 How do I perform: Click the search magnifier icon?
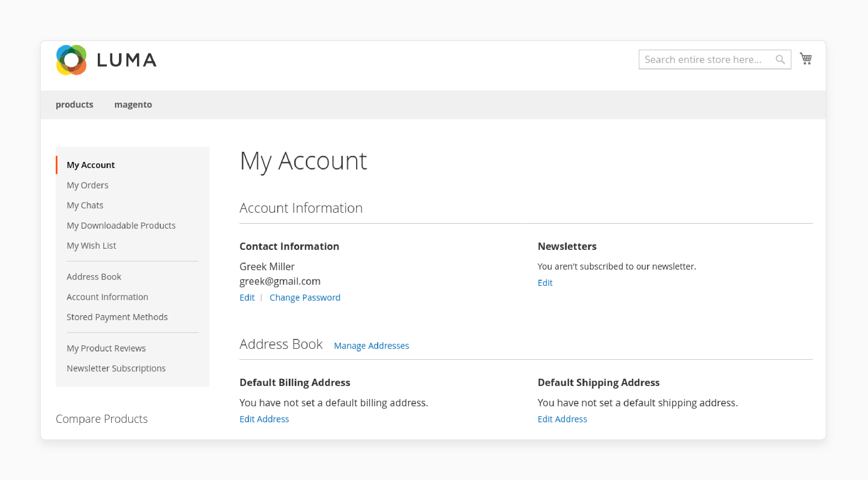[x=780, y=59]
